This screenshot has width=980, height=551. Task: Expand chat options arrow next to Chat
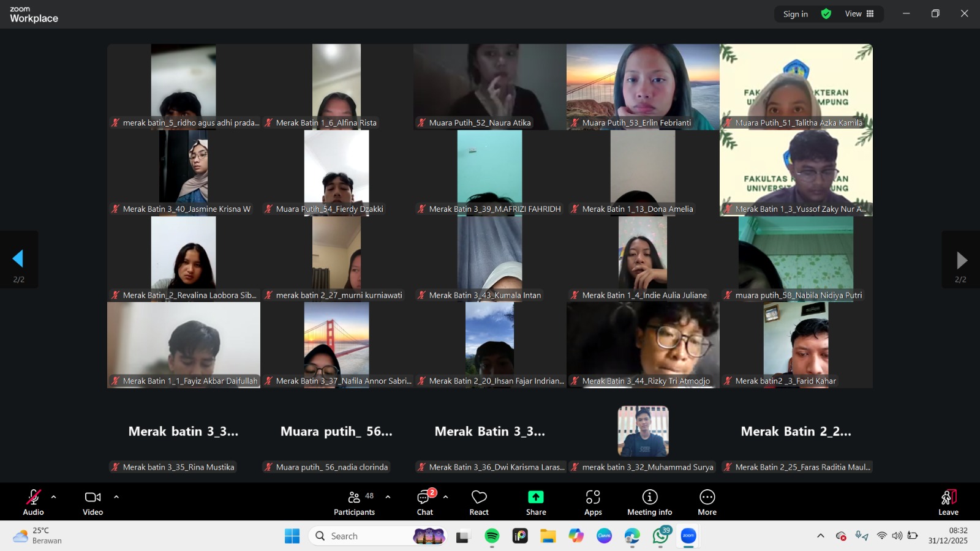[x=445, y=497]
